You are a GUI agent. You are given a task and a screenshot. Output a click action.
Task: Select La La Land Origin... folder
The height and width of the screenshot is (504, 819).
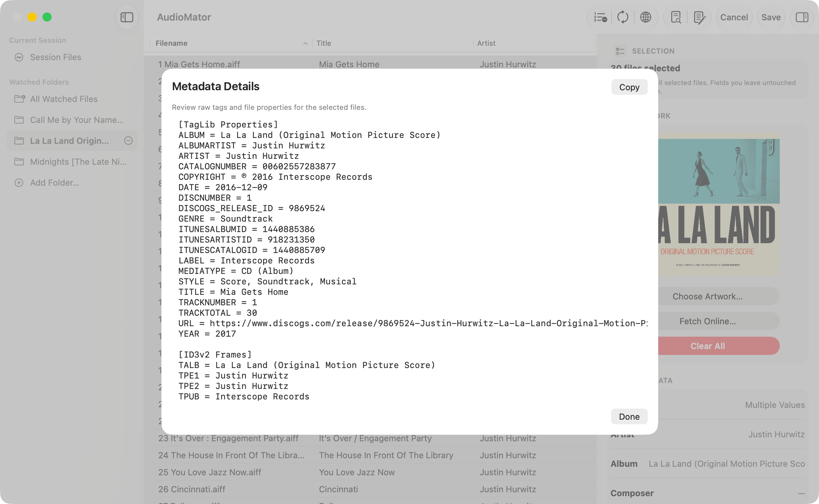[72, 141]
